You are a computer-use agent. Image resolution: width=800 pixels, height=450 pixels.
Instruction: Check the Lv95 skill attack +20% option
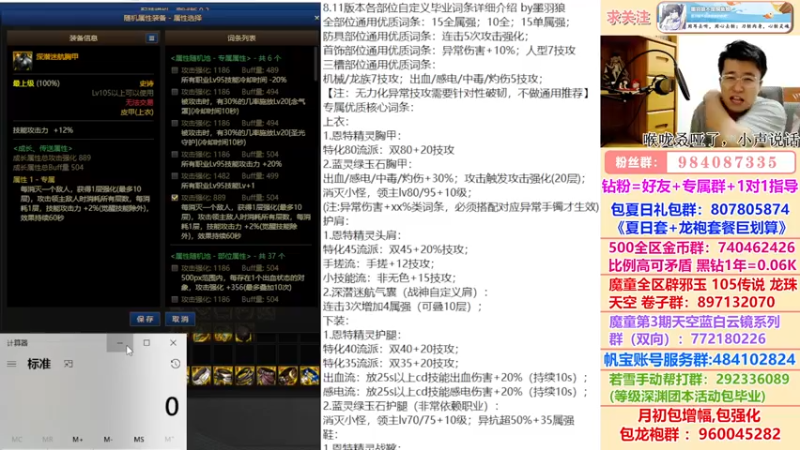[174, 155]
